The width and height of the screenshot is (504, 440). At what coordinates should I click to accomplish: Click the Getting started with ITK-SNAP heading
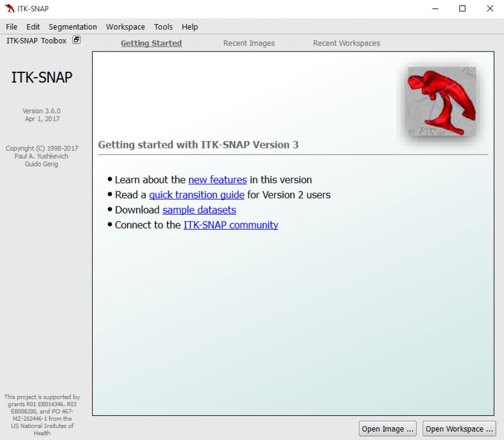pos(198,145)
